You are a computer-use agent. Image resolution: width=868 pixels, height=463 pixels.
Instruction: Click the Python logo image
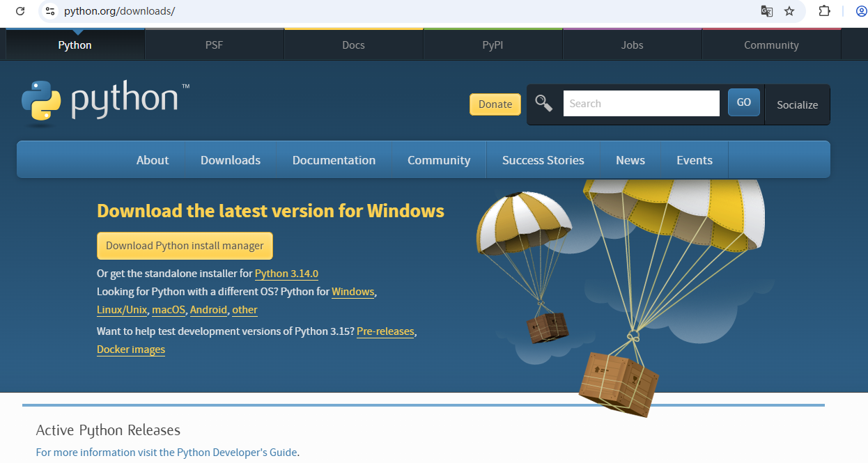104,103
